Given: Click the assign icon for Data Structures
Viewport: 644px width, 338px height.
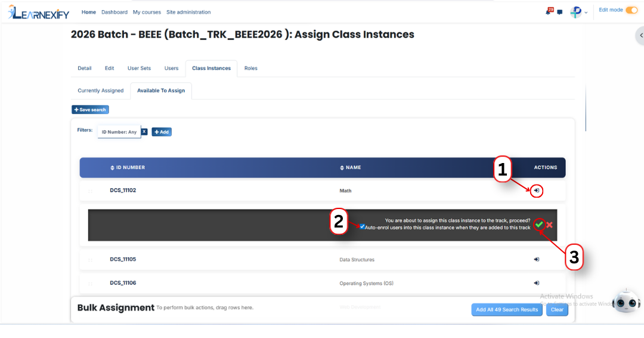Looking at the screenshot, I should 537,259.
